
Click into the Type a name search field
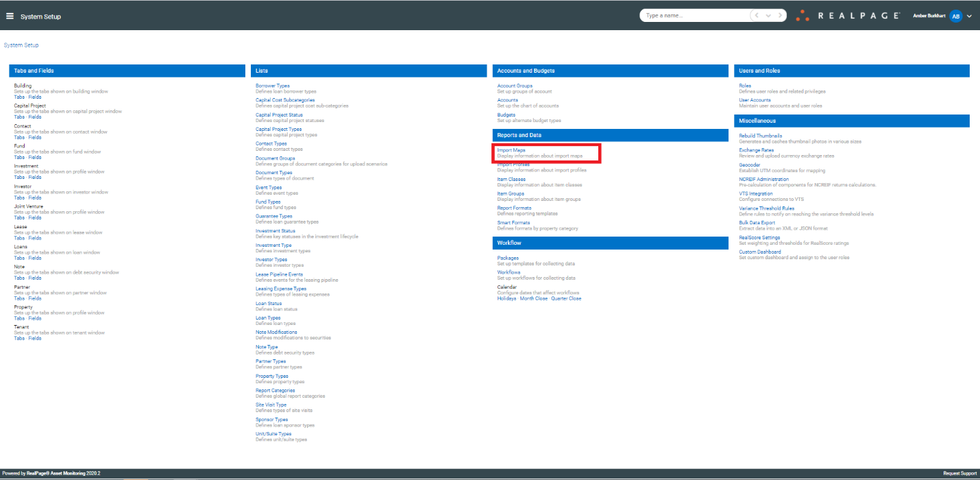pos(695,15)
